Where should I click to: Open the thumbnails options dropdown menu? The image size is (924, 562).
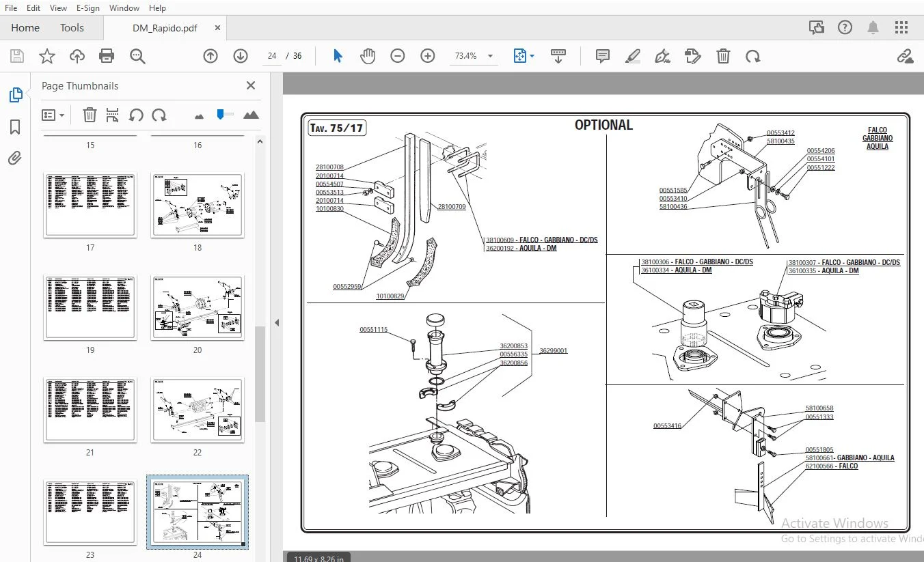pos(53,115)
